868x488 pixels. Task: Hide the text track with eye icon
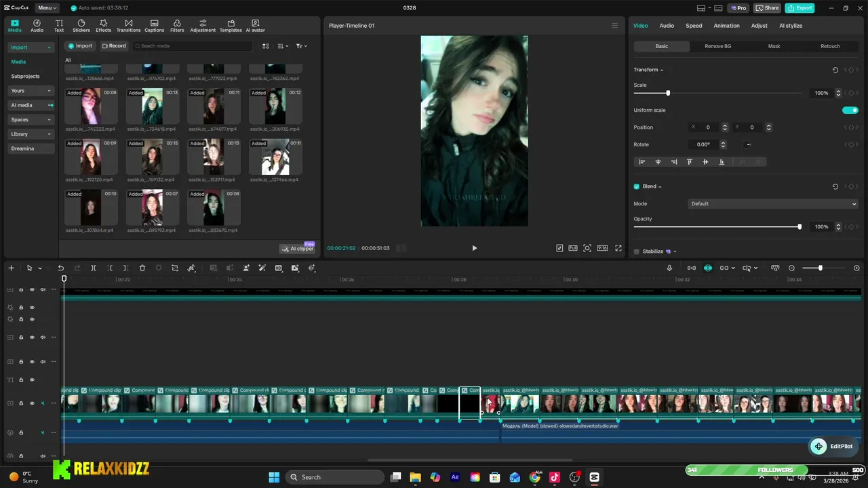32,380
